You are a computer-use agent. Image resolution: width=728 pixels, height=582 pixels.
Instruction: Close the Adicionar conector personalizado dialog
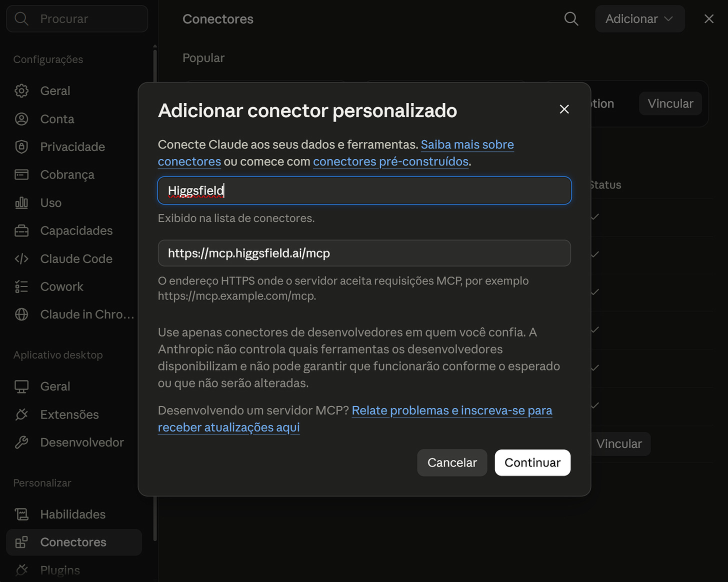point(564,109)
